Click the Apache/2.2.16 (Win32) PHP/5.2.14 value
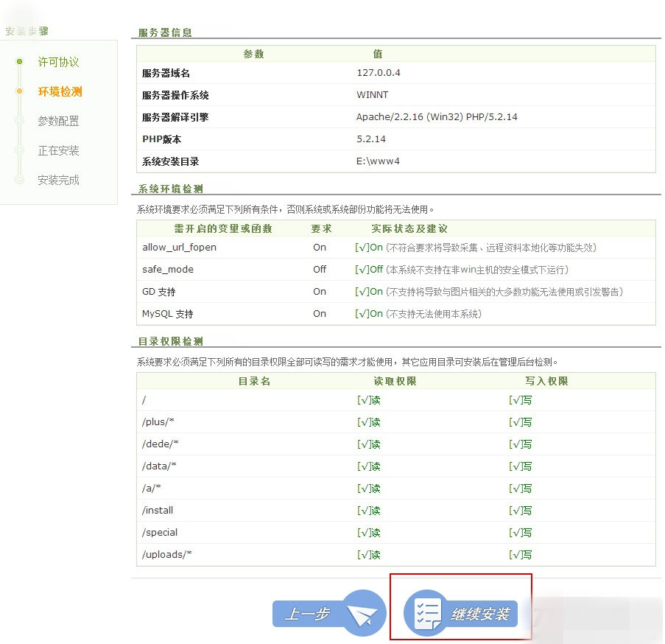Screen dimensions: 665x644 click(437, 116)
